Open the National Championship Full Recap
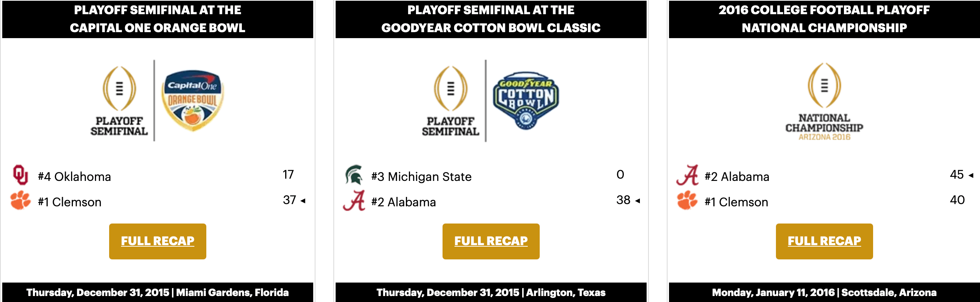The height and width of the screenshot is (302, 980). [x=824, y=241]
